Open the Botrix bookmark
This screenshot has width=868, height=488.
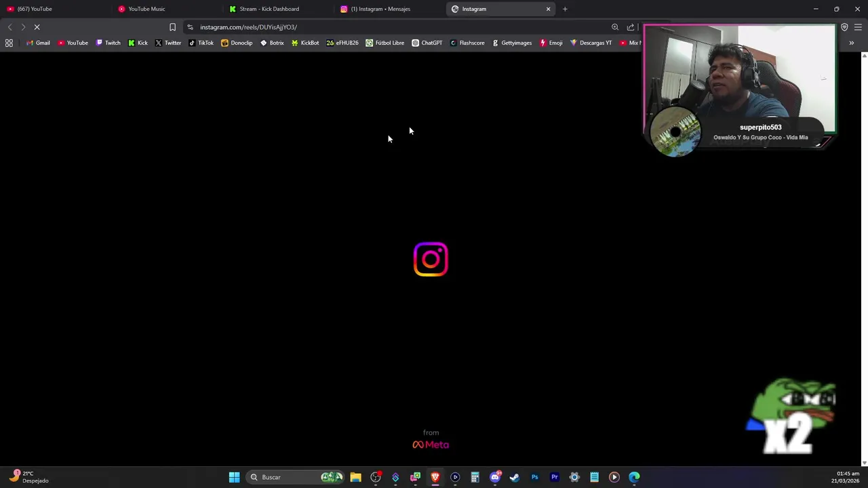click(x=272, y=43)
